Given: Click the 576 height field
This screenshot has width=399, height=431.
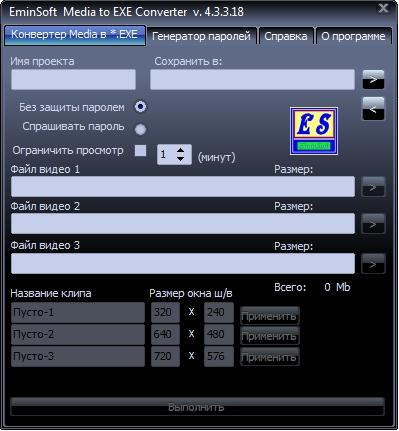Looking at the screenshot, I should tap(219, 357).
